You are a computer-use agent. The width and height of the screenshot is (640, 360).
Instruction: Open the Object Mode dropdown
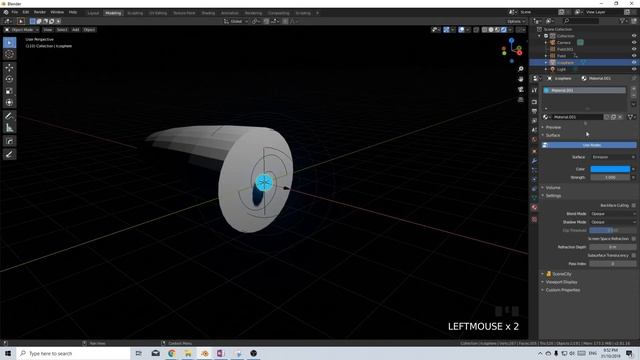(22, 30)
